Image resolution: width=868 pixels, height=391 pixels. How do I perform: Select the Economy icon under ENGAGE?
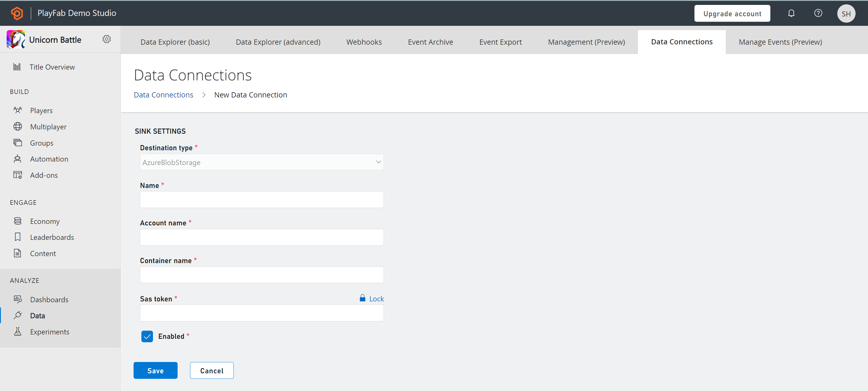18,221
